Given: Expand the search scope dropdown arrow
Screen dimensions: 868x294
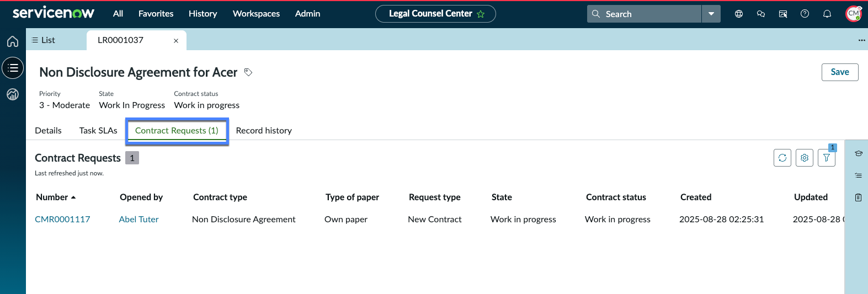Looking at the screenshot, I should click(x=711, y=14).
